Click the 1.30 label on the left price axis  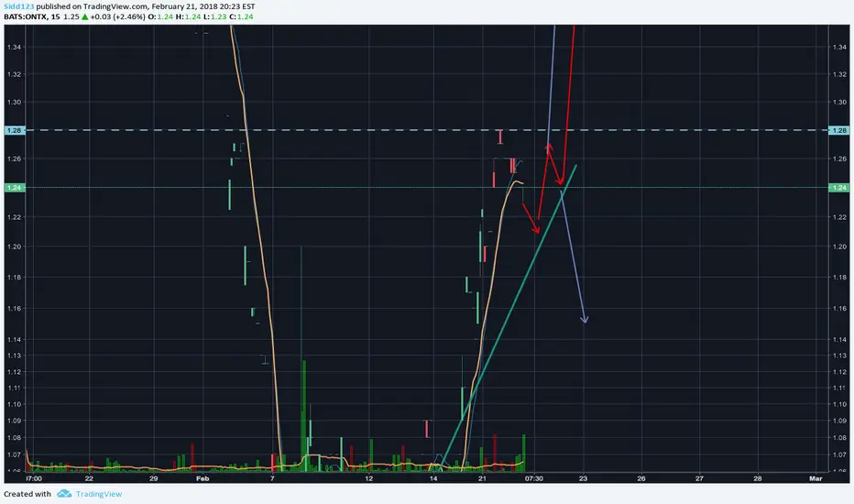point(14,102)
